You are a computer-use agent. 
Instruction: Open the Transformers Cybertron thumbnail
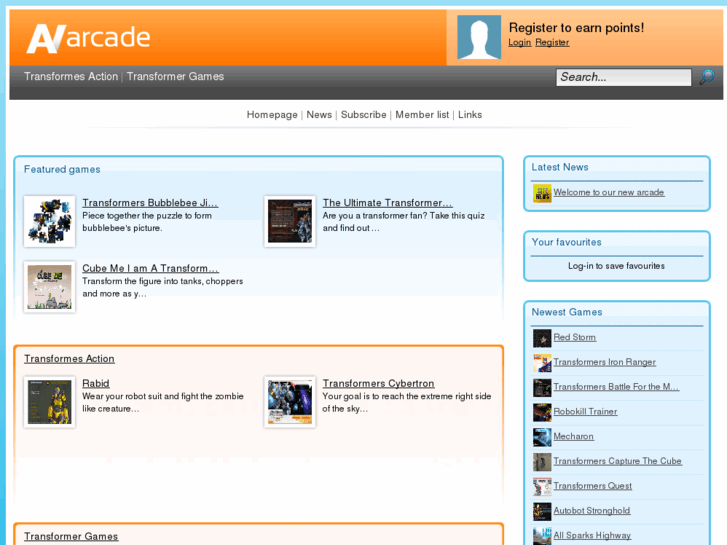290,402
